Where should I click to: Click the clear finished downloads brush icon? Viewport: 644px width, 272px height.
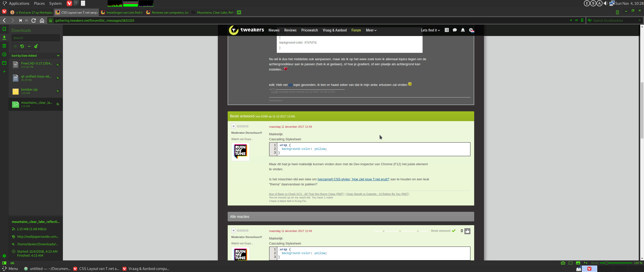[36, 46]
